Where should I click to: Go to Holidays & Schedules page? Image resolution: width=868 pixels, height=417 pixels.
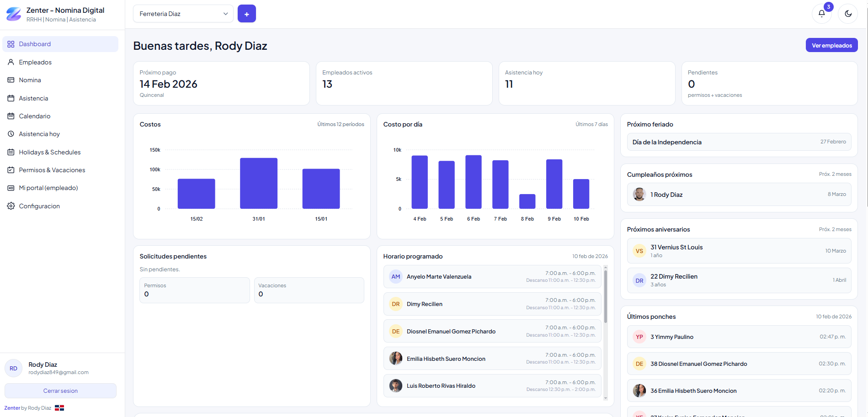coord(49,152)
